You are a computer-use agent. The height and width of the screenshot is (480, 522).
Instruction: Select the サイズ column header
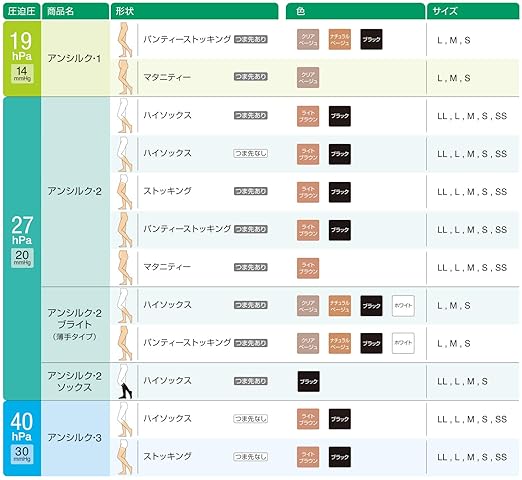[473, 11]
